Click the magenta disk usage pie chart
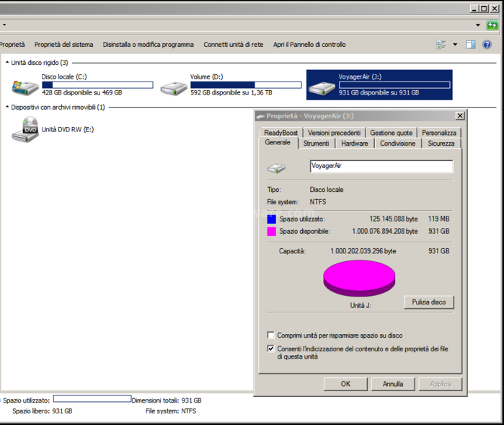This screenshot has width=504, height=425. coord(359,278)
